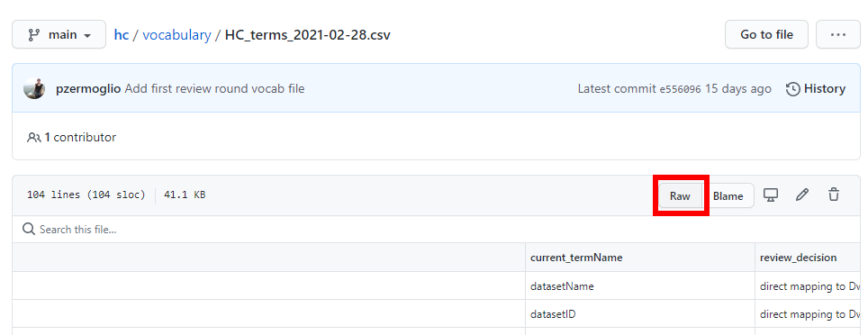Open pzermoglio's profile link

tap(88, 88)
